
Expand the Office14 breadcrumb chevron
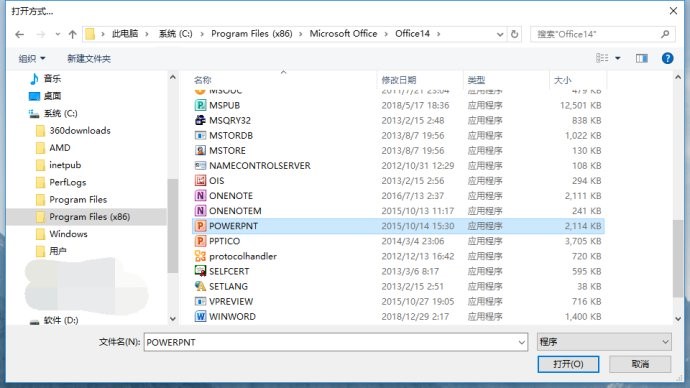point(438,34)
